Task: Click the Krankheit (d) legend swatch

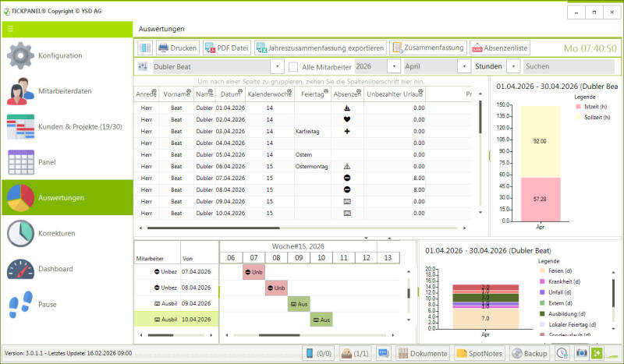Action: click(542, 281)
